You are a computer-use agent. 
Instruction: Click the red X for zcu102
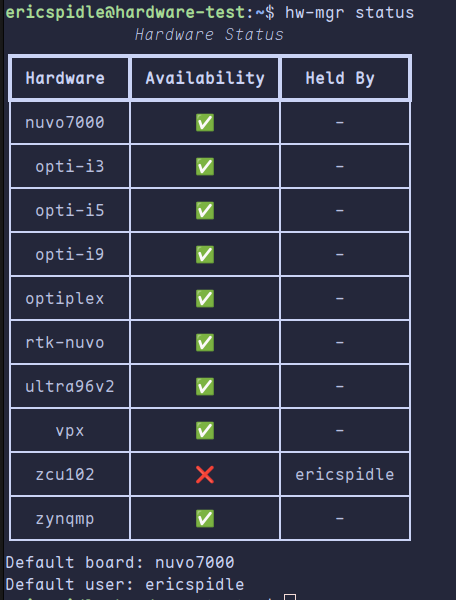[205, 475]
